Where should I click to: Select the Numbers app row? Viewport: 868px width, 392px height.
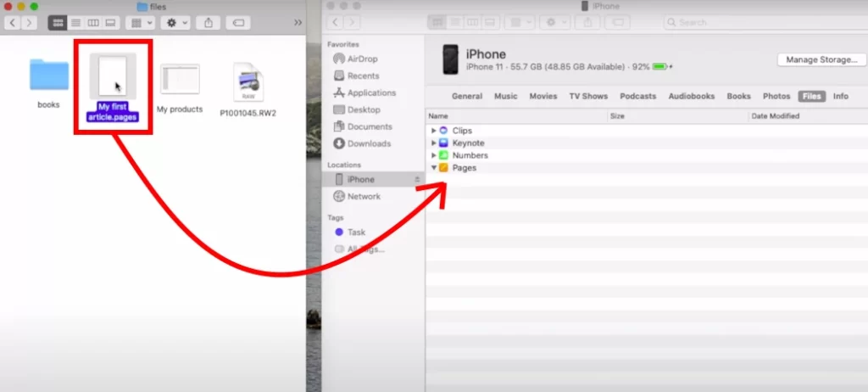647,155
